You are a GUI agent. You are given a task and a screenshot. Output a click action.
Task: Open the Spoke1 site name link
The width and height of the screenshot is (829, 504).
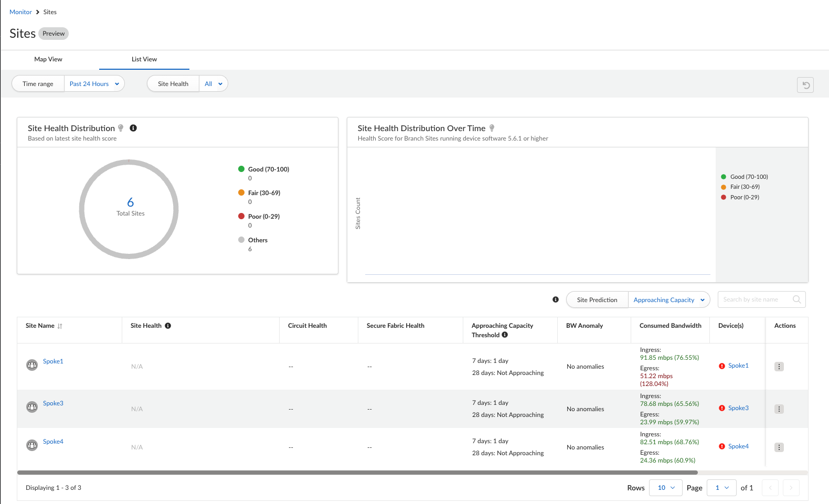pyautogui.click(x=53, y=361)
